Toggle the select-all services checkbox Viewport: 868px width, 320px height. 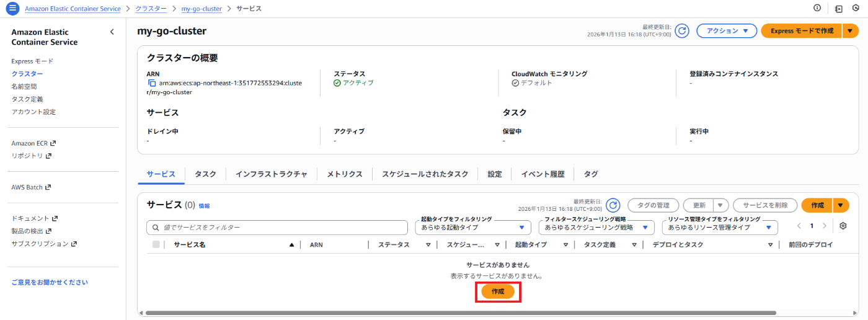(156, 244)
